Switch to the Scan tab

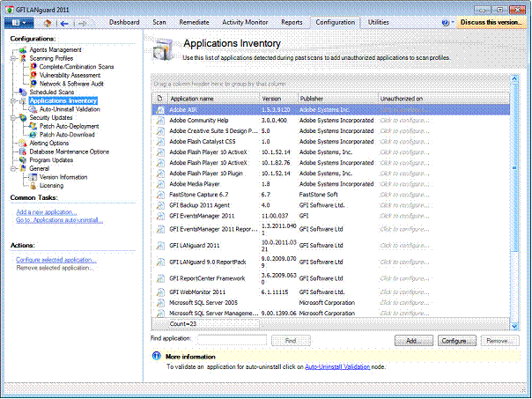point(159,22)
